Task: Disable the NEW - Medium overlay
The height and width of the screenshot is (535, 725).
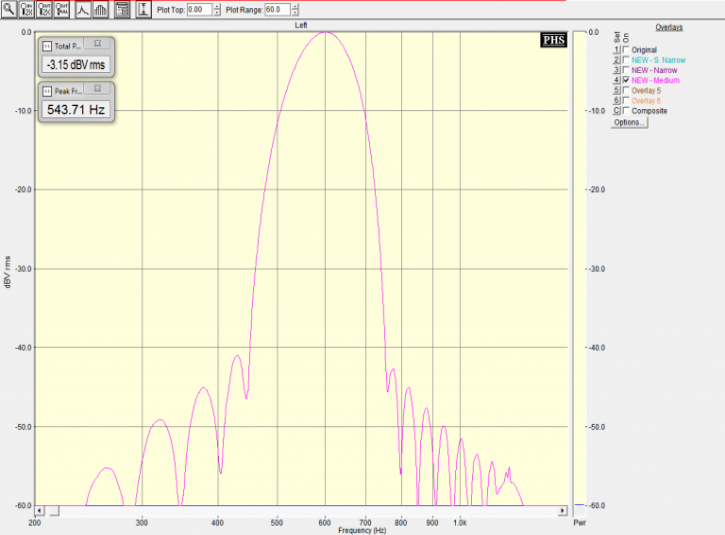Action: (x=626, y=80)
